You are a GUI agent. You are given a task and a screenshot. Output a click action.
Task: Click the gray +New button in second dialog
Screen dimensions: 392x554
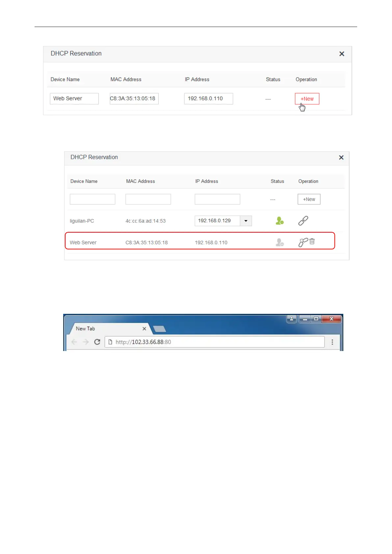[309, 199]
